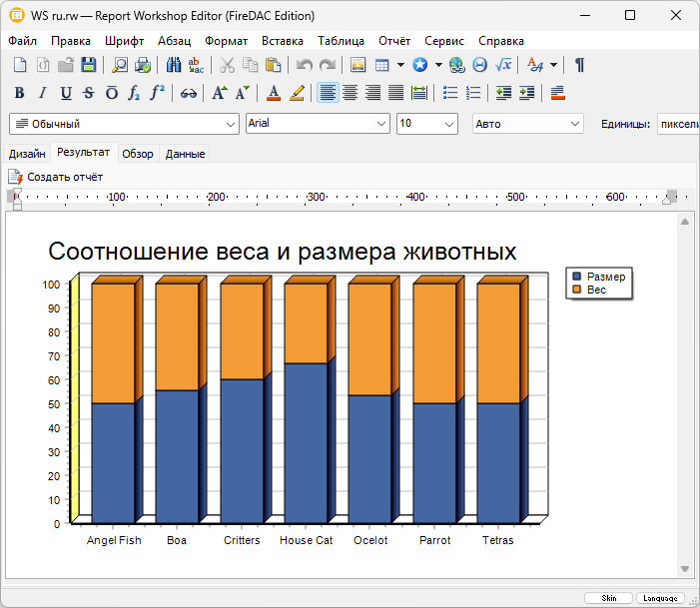Screen dimensions: 700x608
Task: Open the 'Вставка' menu
Action: (283, 41)
